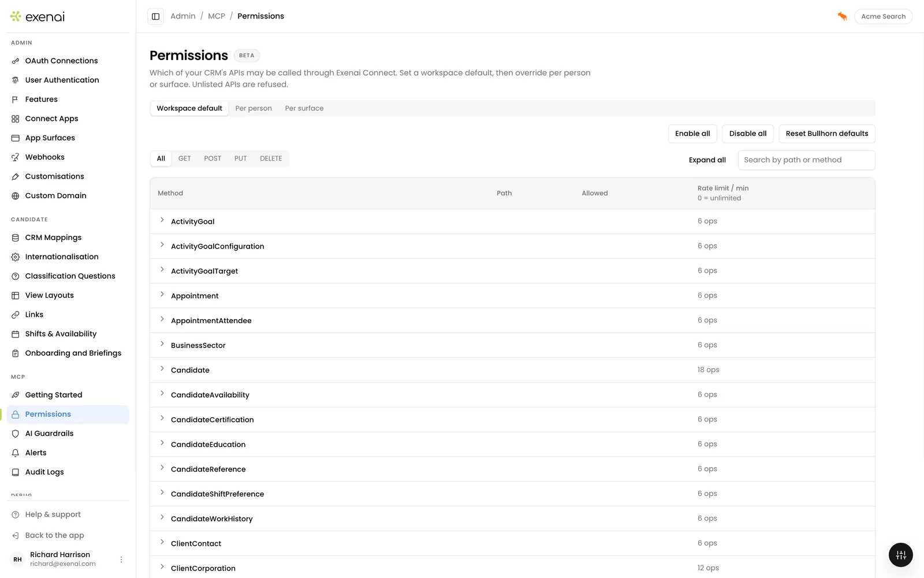Viewport: 924px width, 578px height.
Task: Open user menu dots beside Richard Harrison
Action: tap(121, 560)
